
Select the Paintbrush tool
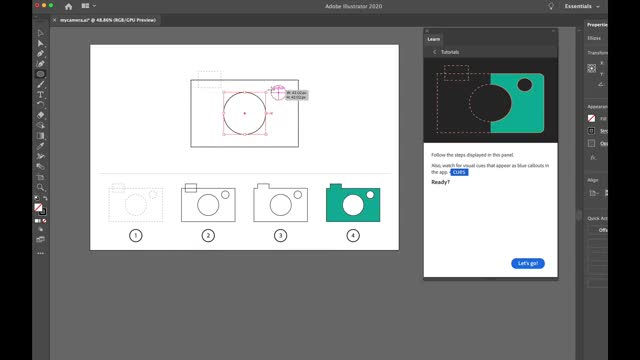[x=40, y=84]
